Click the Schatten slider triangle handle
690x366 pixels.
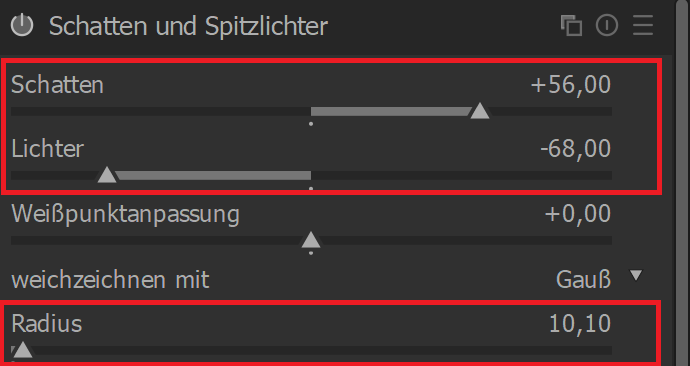coord(480,111)
